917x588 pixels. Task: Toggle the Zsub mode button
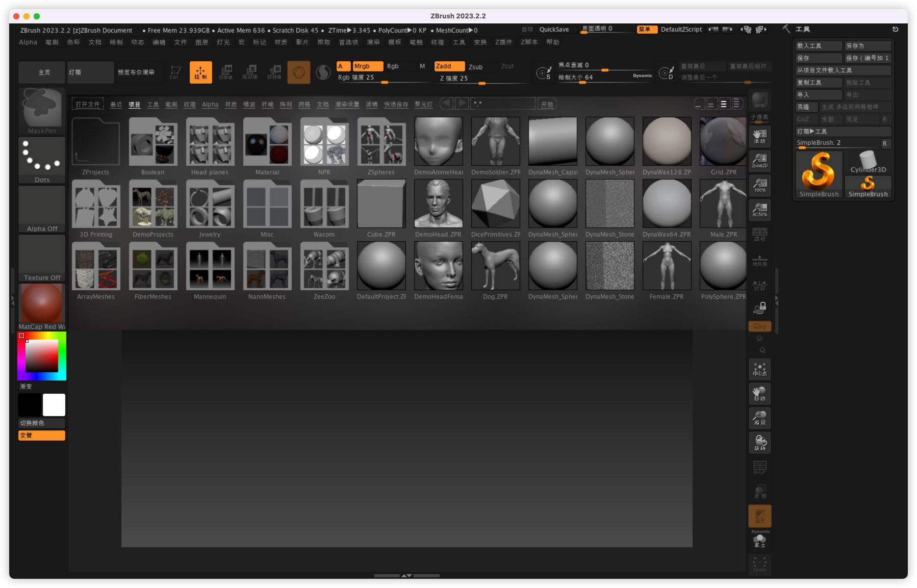[x=475, y=67]
